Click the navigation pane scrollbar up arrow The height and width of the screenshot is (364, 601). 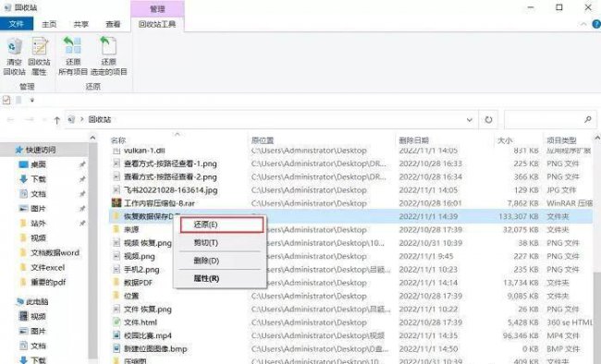(93, 138)
